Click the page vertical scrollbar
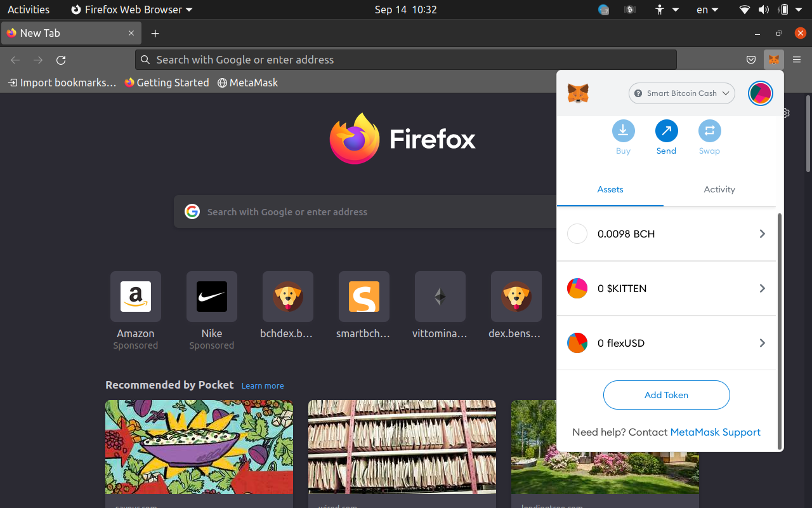This screenshot has height=508, width=812. [x=808, y=133]
